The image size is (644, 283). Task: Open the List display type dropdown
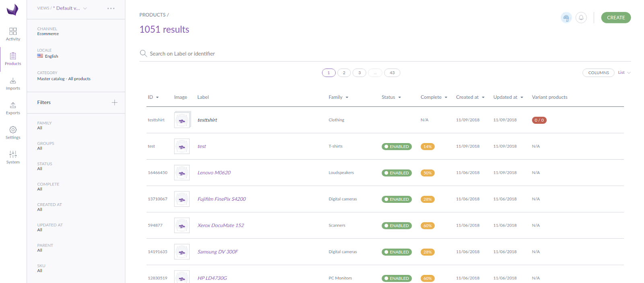click(x=624, y=73)
